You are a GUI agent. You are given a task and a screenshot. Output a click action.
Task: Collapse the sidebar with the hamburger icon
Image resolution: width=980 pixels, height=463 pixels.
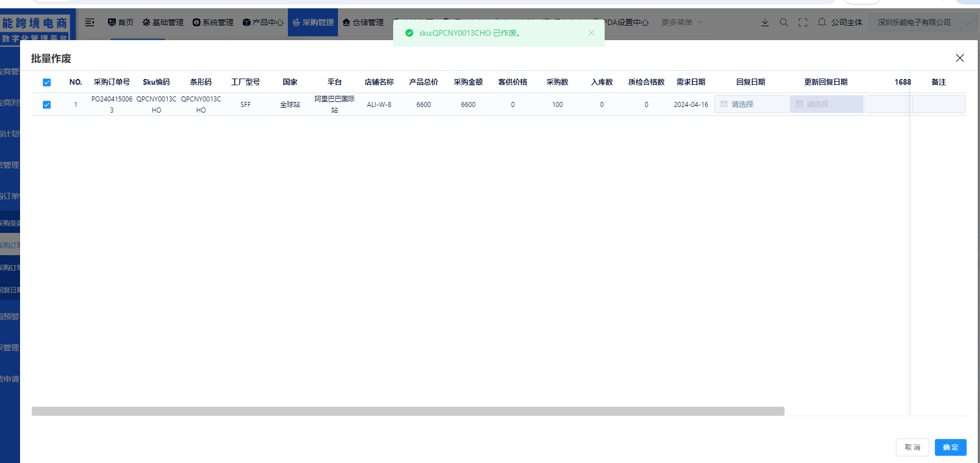[x=90, y=22]
